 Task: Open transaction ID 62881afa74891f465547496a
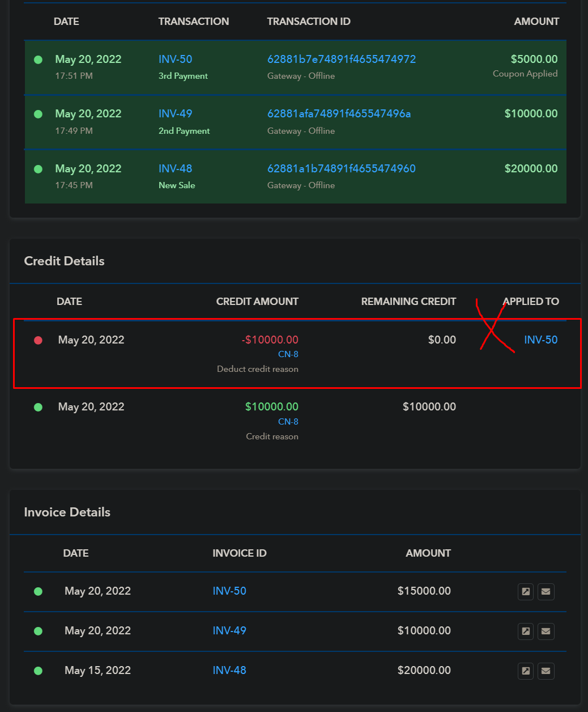pyautogui.click(x=339, y=113)
